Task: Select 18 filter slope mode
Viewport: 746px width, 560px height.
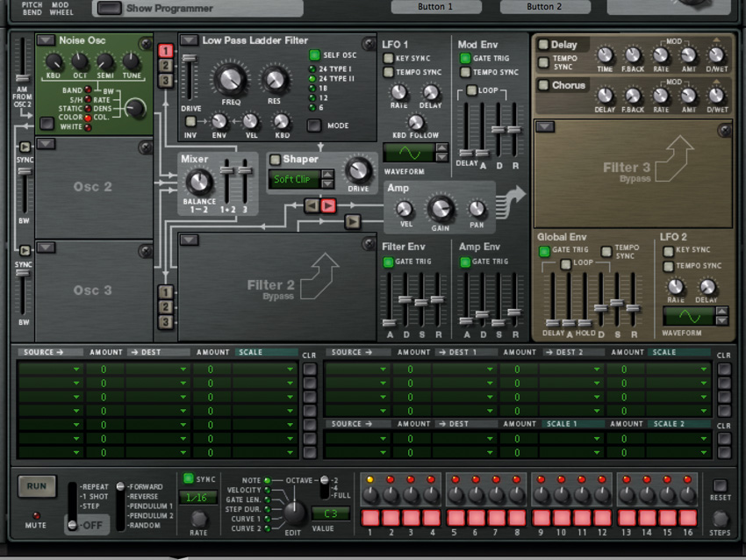Action: coord(312,88)
